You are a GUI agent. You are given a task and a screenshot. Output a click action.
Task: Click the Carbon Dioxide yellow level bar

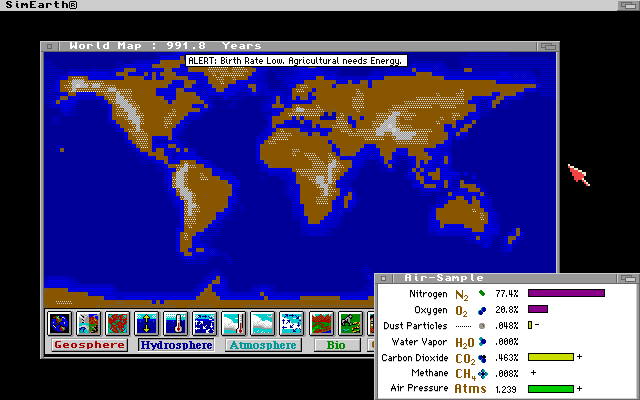click(551, 357)
